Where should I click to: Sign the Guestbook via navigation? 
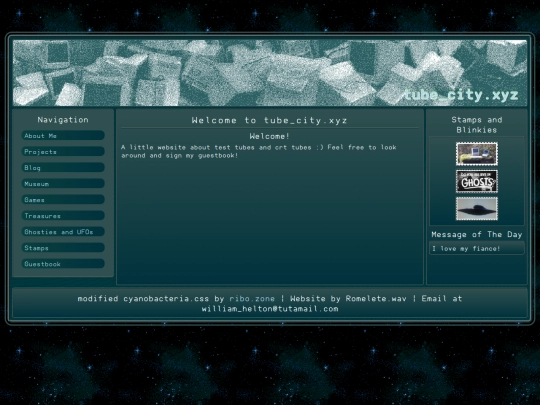pos(63,264)
